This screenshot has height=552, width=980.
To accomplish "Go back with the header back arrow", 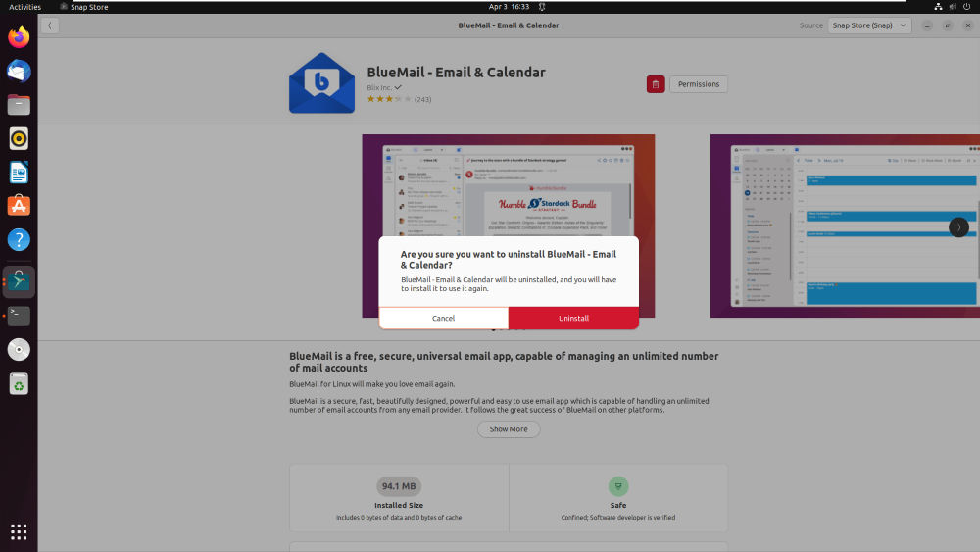I will point(50,25).
